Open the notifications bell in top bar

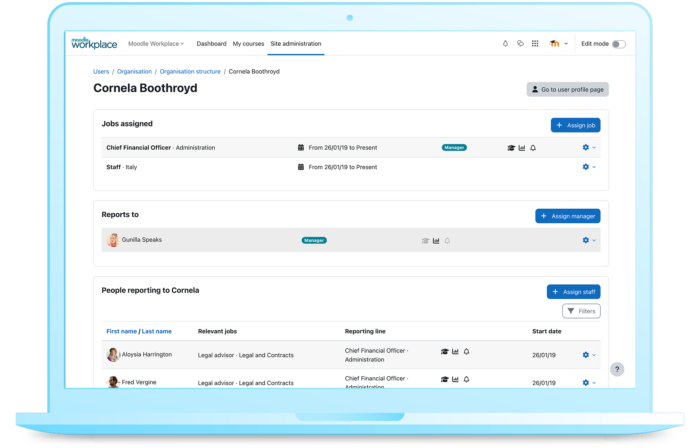click(x=505, y=44)
